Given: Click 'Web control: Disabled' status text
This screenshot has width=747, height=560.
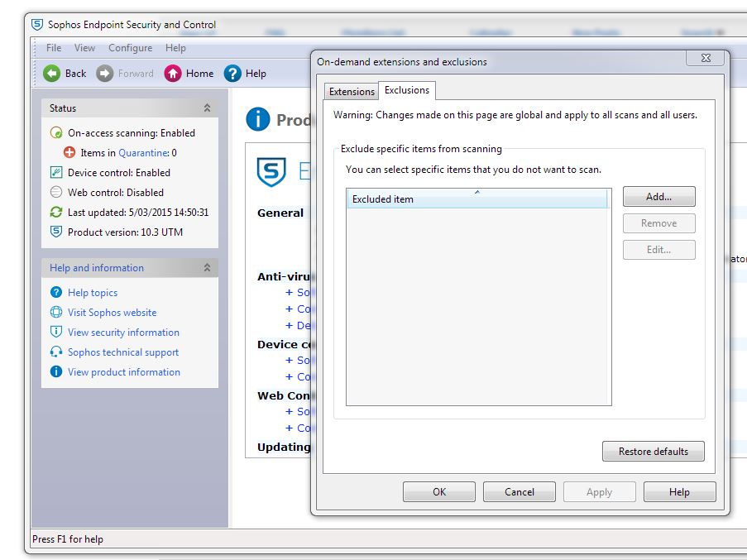Looking at the screenshot, I should 115,193.
